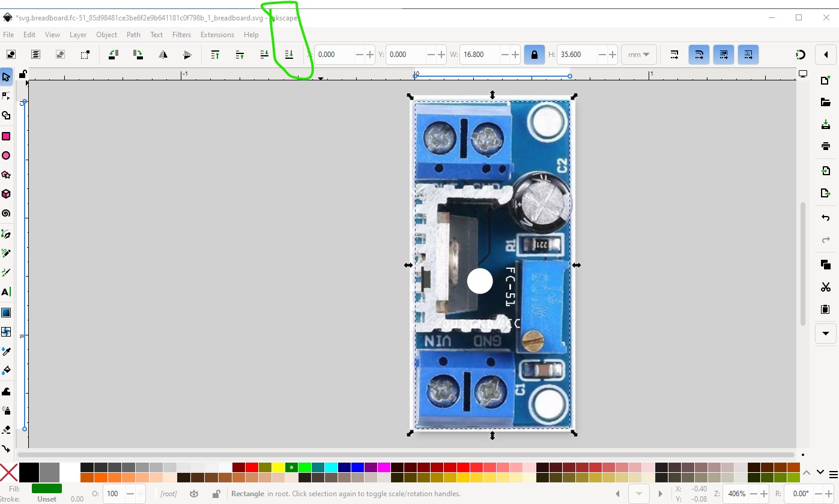Open the Filters menu

click(181, 35)
